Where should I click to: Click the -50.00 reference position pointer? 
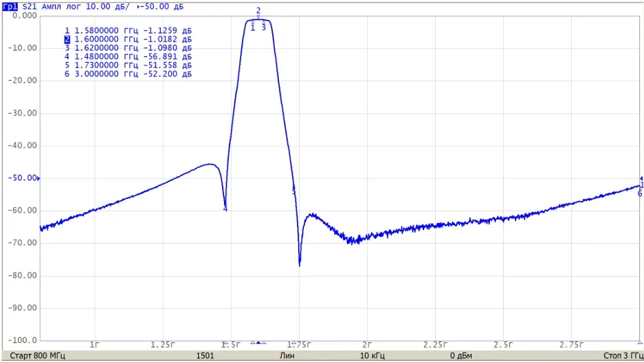tap(38, 178)
